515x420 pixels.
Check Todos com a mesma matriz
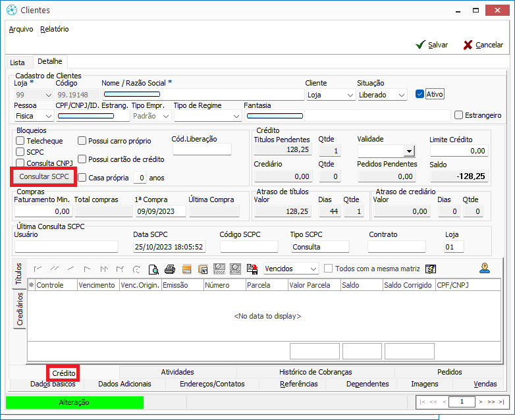(x=328, y=269)
